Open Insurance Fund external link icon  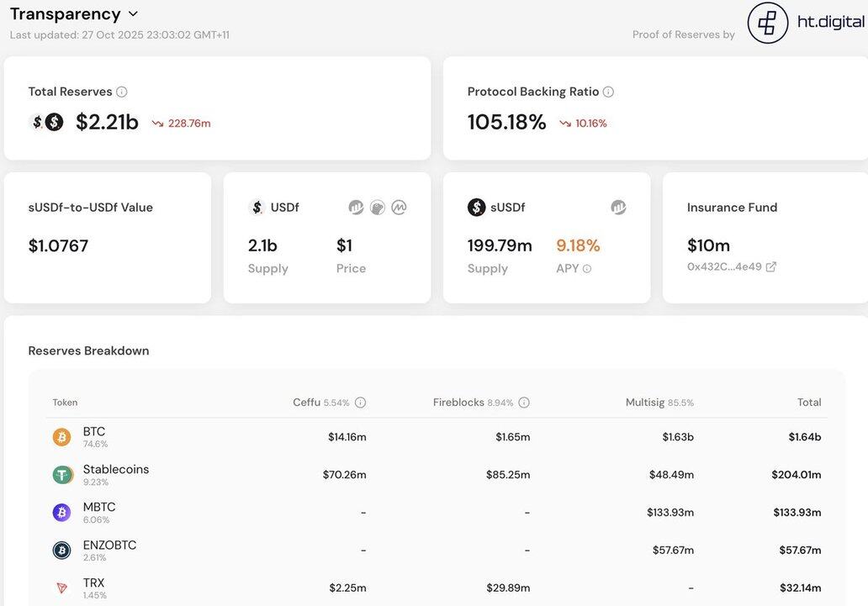tap(771, 267)
